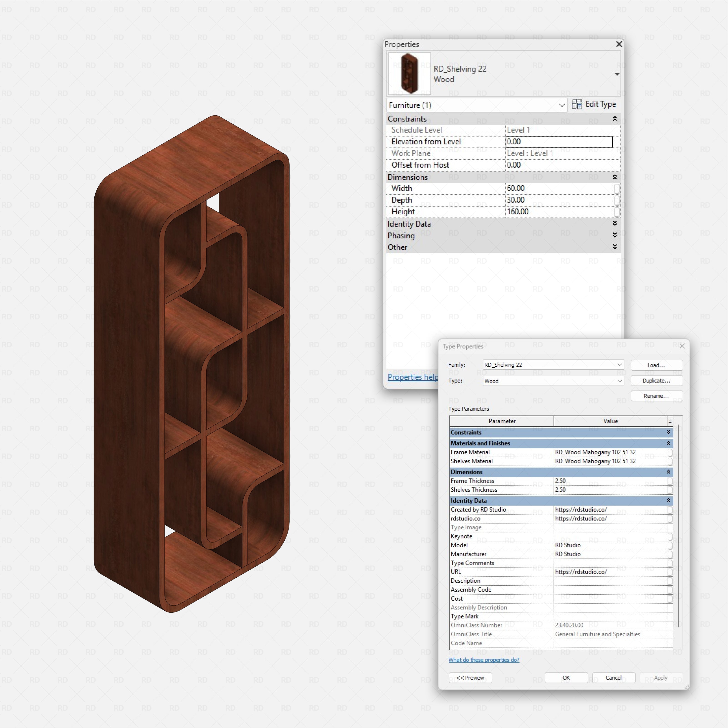The image size is (728, 728).
Task: Click the Parameter column header
Action: [502, 421]
